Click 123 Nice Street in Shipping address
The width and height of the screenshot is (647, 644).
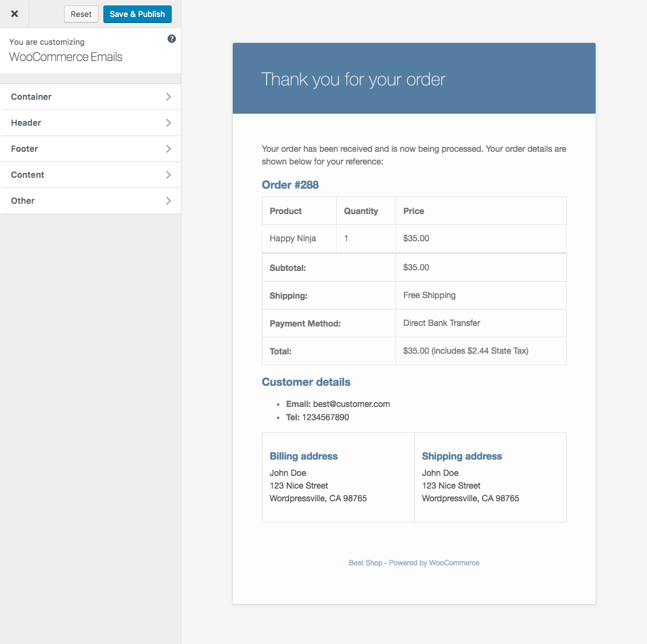[451, 486]
